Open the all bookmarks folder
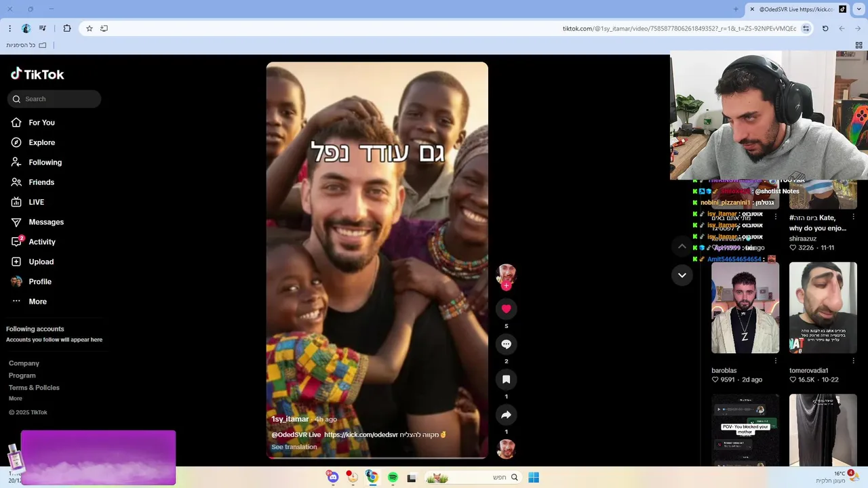The width and height of the screenshot is (868, 488). pyautogui.click(x=26, y=45)
